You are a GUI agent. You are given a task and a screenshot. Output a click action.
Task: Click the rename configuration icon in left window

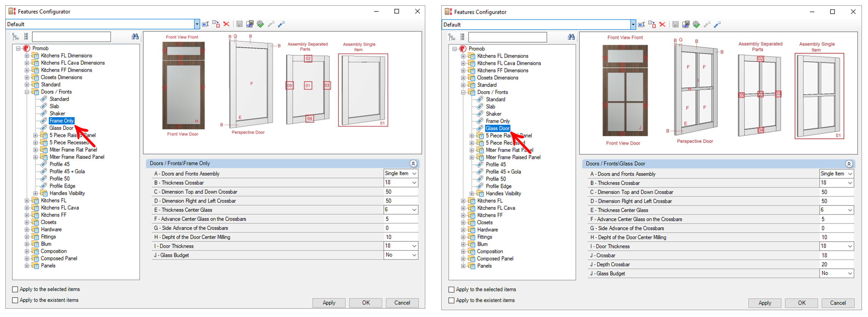point(205,24)
